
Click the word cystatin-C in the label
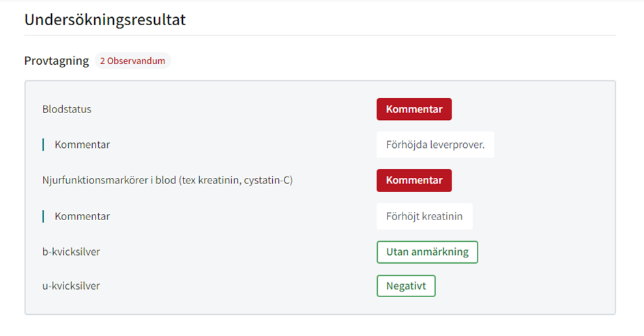268,180
